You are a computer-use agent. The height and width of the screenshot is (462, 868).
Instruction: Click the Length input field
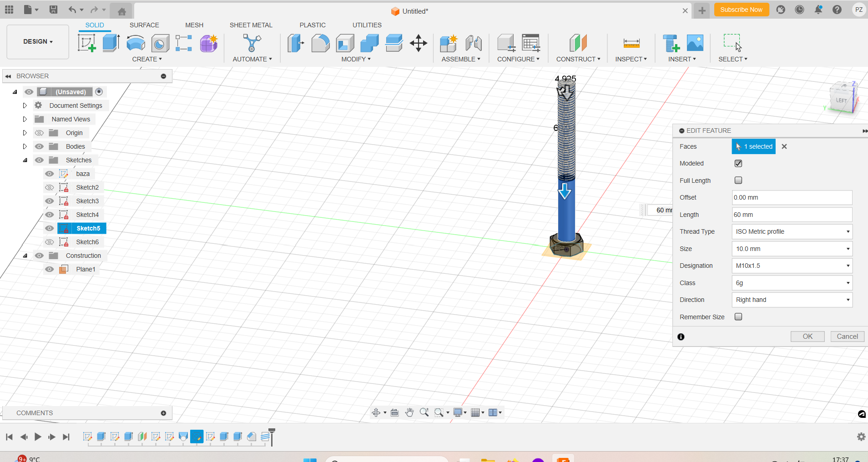click(792, 215)
